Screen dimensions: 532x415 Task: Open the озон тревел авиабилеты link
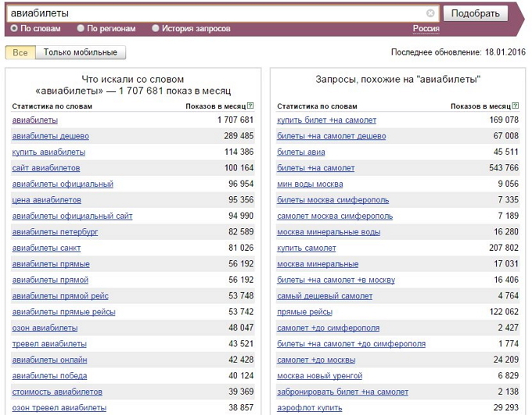(x=59, y=408)
